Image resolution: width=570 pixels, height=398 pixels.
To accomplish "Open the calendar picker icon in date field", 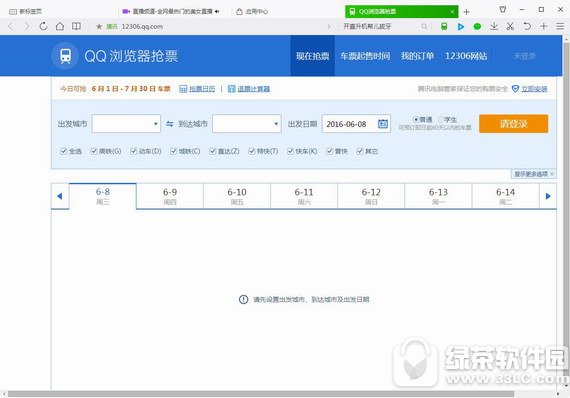I will [382, 124].
